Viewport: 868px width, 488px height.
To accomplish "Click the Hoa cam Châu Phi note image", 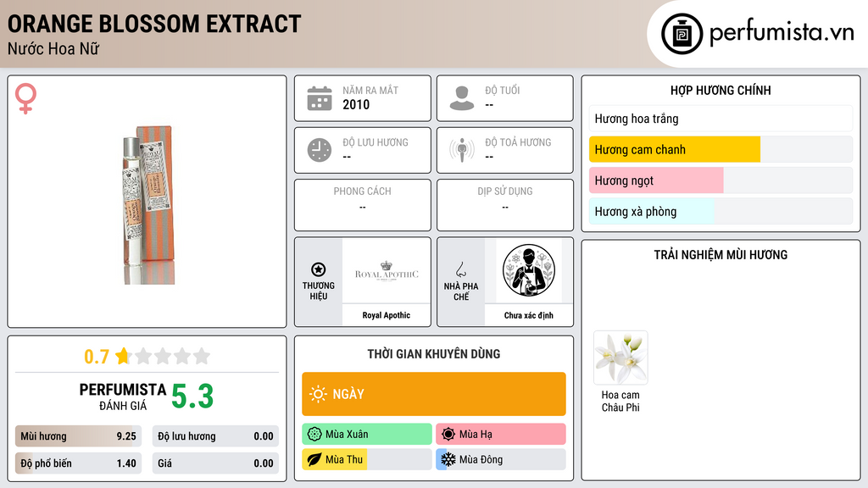I will 620,358.
